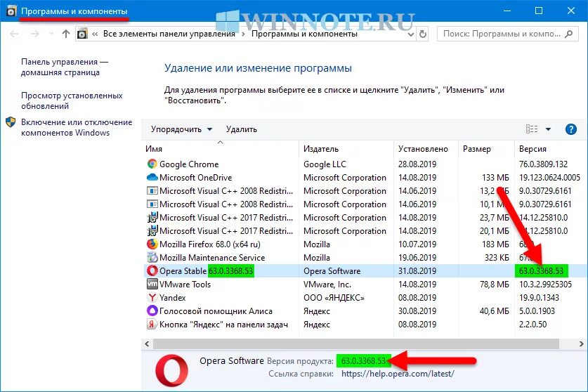The width and height of the screenshot is (588, 392).
Task: Click Все элементы панели управления breadcrumb
Action: [x=169, y=34]
